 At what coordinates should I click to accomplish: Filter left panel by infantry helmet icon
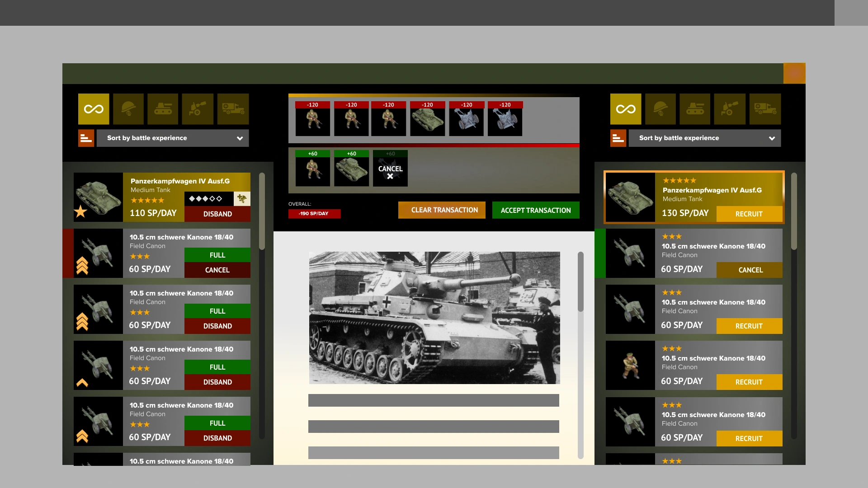click(128, 109)
